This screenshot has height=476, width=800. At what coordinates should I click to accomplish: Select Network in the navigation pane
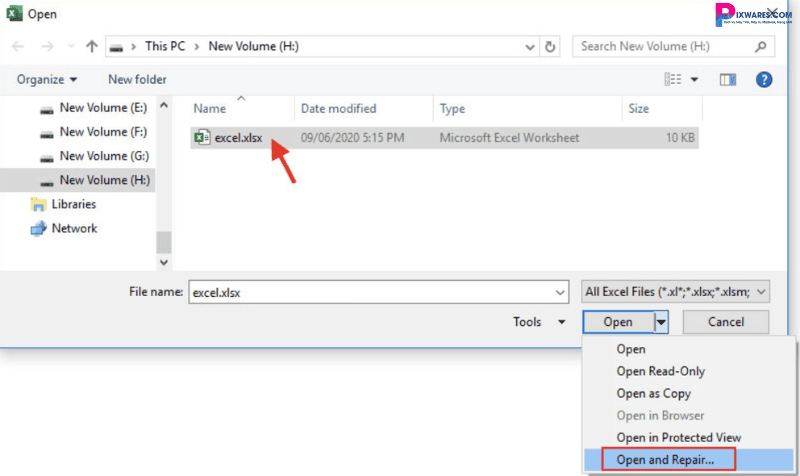tap(74, 228)
